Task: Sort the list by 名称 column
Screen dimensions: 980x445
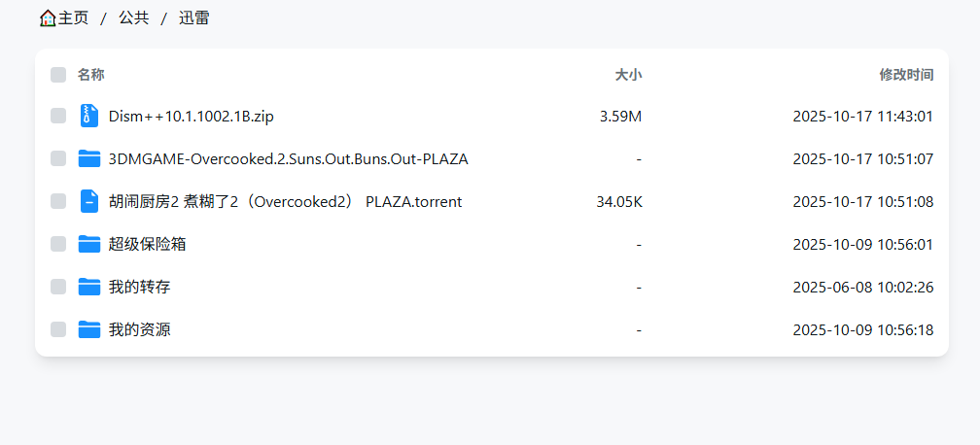Action: click(91, 75)
